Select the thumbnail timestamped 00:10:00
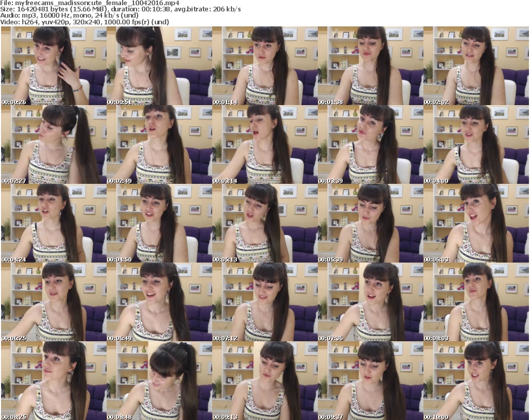 [x=476, y=381]
